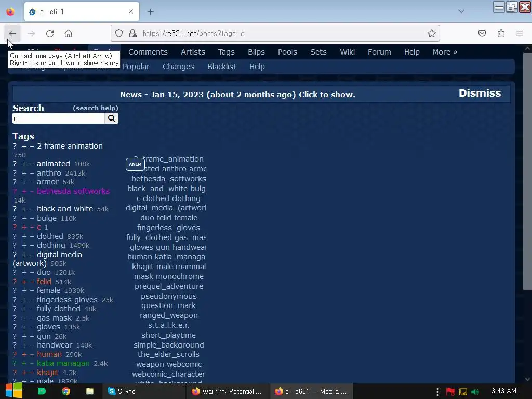
Task: Click the bethesda softworks tag
Action: tap(73, 191)
